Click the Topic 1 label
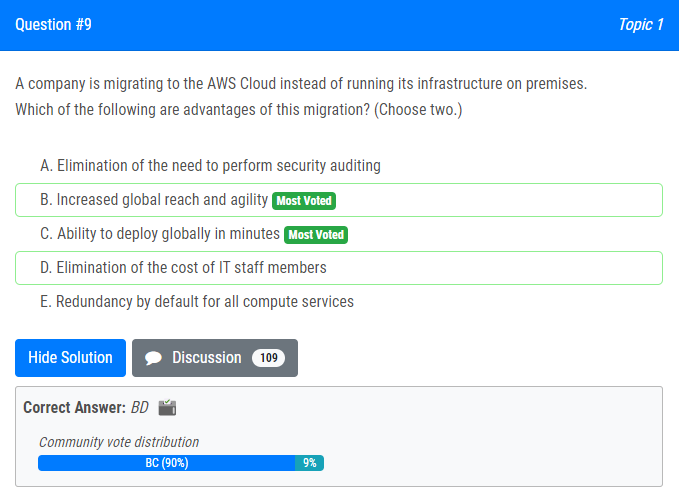 coord(641,25)
